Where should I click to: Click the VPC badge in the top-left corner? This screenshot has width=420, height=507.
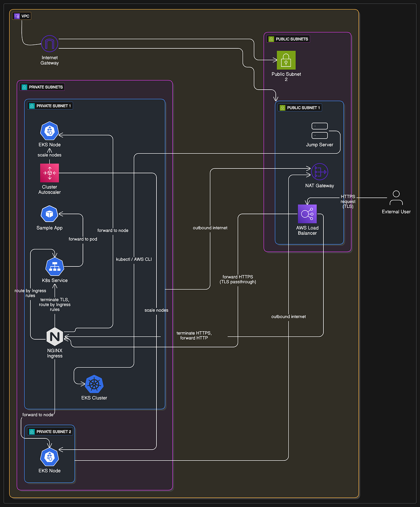22,16
